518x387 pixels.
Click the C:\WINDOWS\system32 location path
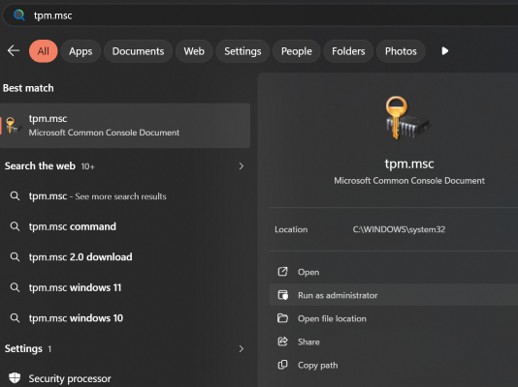pos(399,229)
